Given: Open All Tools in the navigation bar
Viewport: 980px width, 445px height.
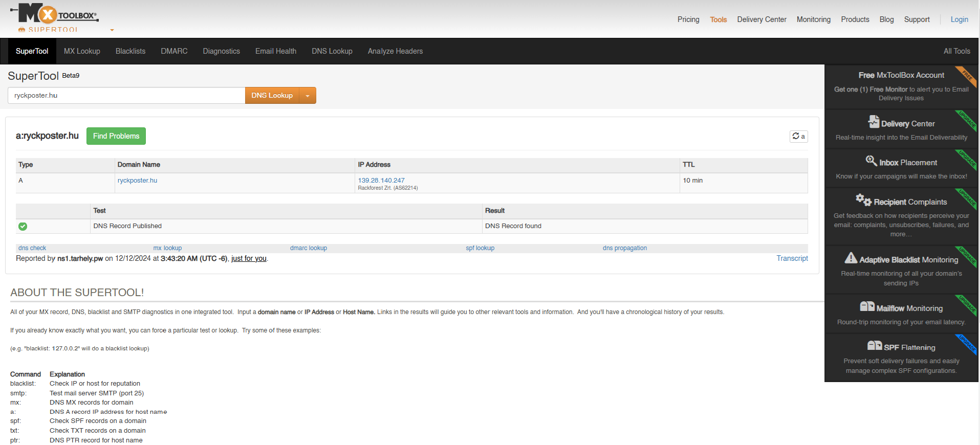Looking at the screenshot, I should (x=956, y=51).
